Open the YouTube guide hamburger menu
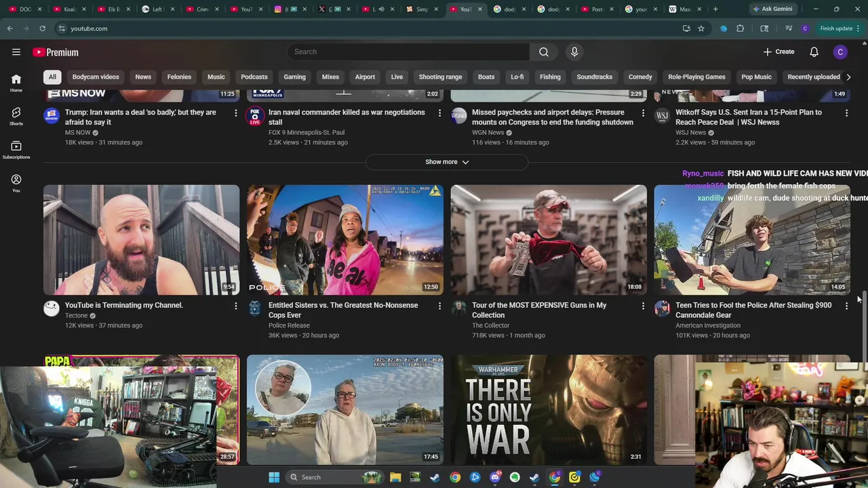Viewport: 868px width, 488px height. 16,52
